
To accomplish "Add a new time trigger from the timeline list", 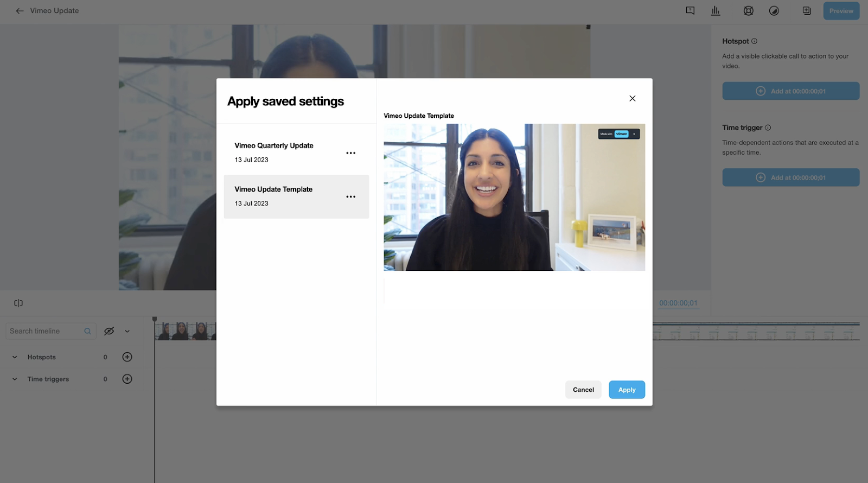I will (127, 379).
